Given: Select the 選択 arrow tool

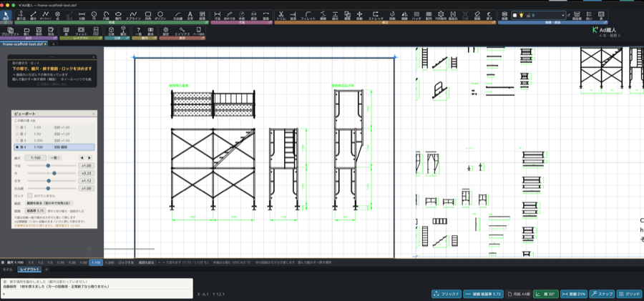Looking at the screenshot, I should tap(6, 15).
